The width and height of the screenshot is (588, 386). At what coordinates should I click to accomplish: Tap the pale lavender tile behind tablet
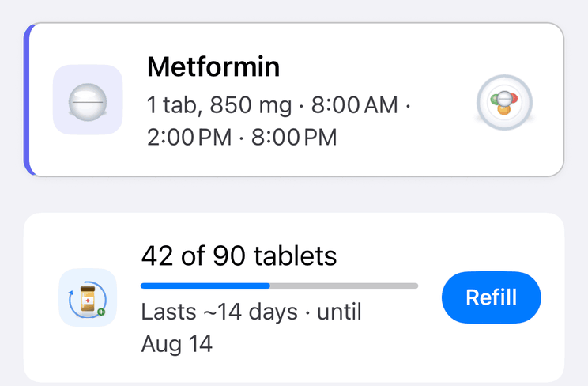88,100
